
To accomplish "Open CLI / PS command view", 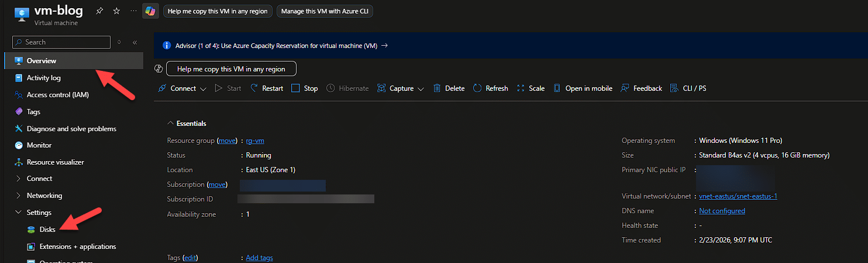I will tap(688, 88).
